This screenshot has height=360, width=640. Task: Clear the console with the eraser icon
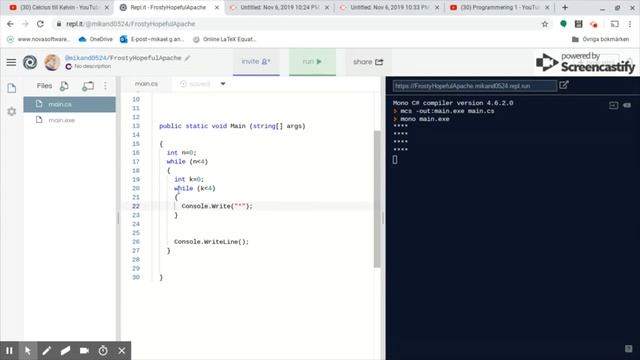(x=627, y=105)
